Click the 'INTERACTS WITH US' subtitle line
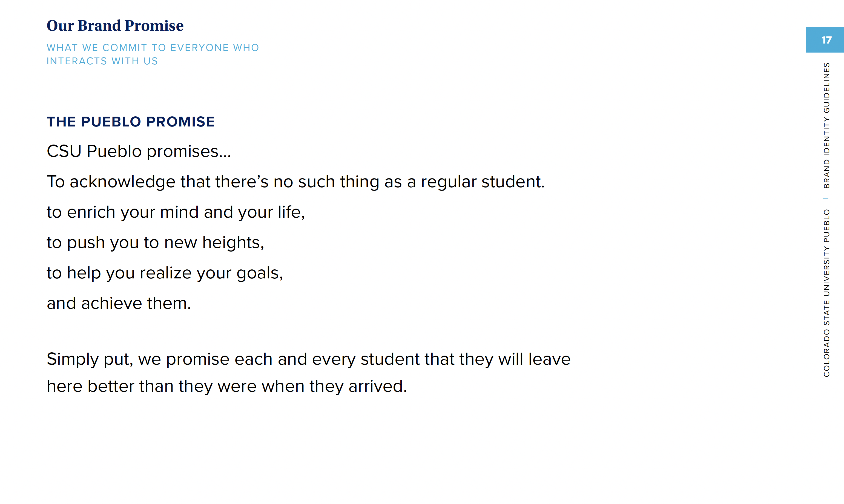The image size is (844, 504). pyautogui.click(x=102, y=61)
